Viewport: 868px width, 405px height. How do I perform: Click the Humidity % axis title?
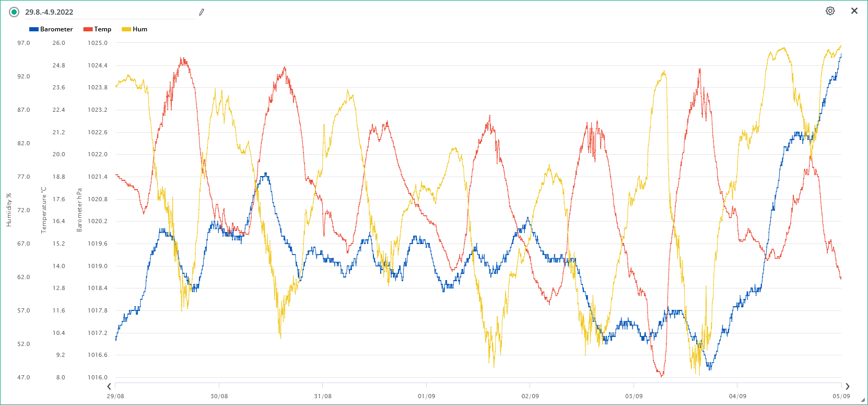[x=8, y=210]
